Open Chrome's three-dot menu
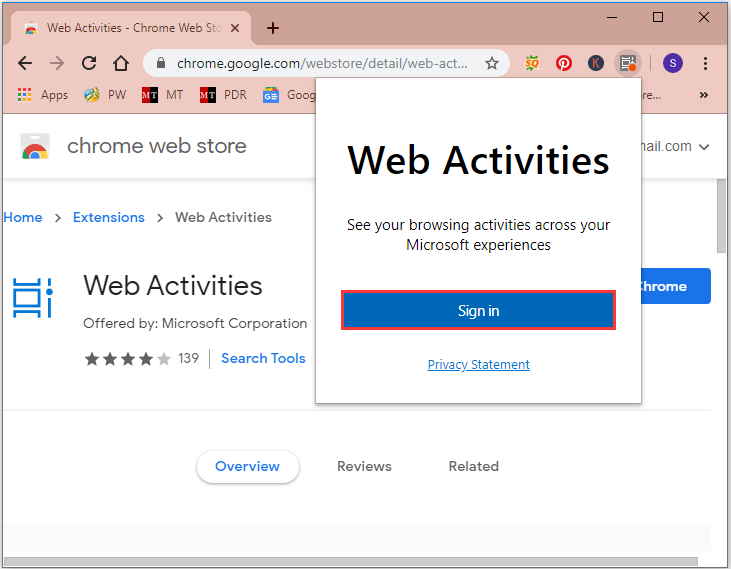The height and width of the screenshot is (569, 731). [705, 63]
